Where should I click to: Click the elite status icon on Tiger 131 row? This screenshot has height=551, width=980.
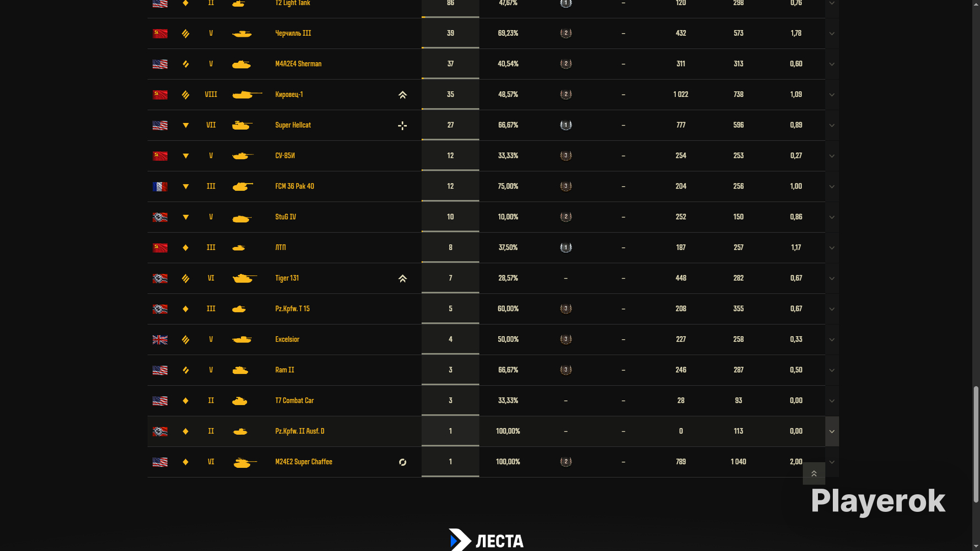click(x=402, y=279)
